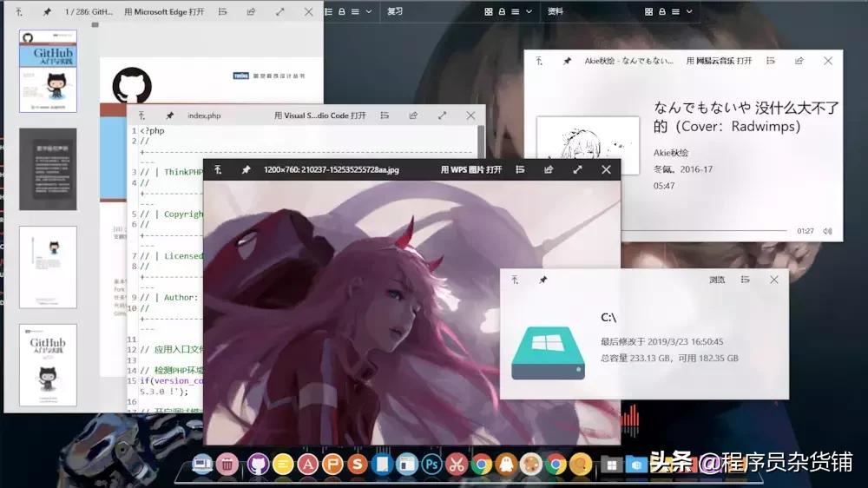Click the Windows logo tile beside the dock
Viewport: 868px width, 488px height.
(611, 465)
